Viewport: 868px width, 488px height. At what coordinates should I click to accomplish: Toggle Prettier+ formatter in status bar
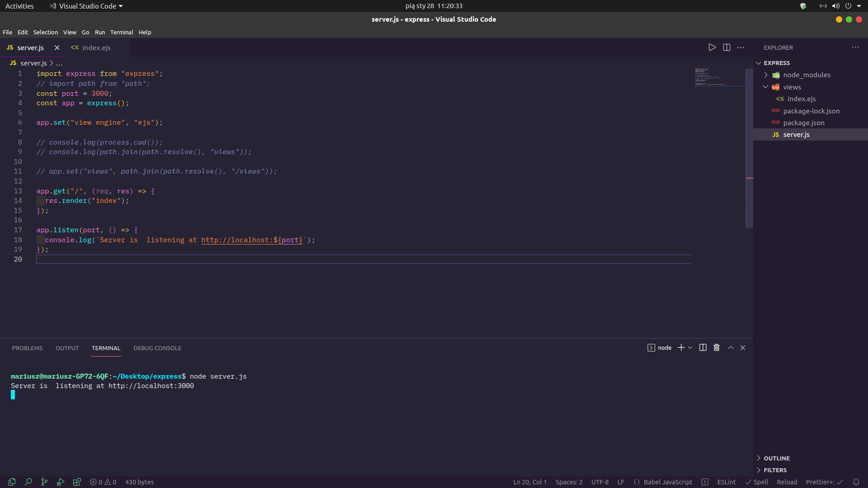[x=824, y=482]
